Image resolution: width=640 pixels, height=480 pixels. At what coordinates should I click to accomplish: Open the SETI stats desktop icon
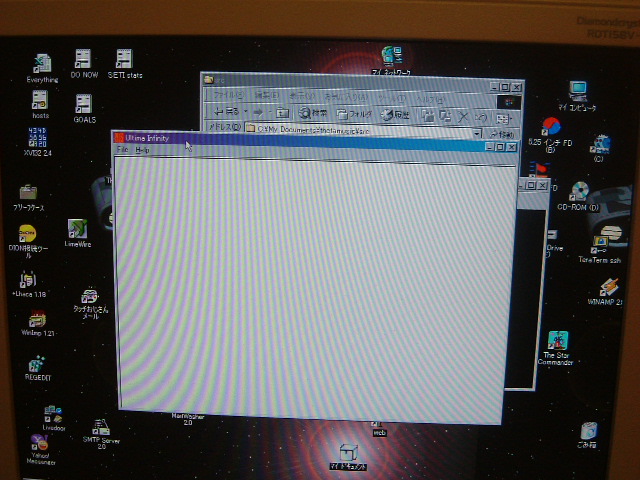(x=123, y=59)
